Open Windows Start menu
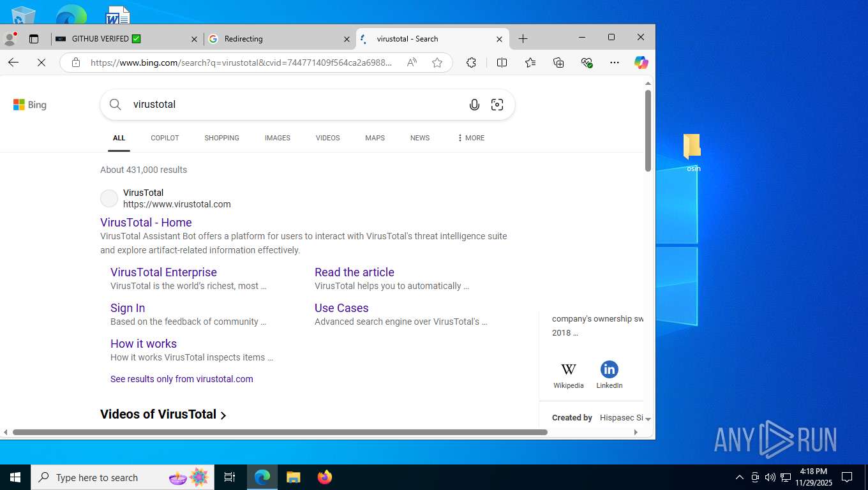 click(15, 477)
